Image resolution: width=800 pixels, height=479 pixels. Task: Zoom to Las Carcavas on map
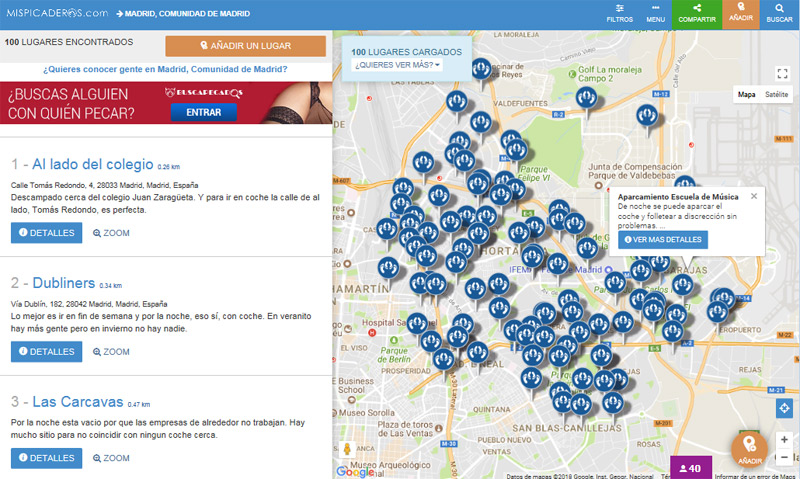point(111,458)
